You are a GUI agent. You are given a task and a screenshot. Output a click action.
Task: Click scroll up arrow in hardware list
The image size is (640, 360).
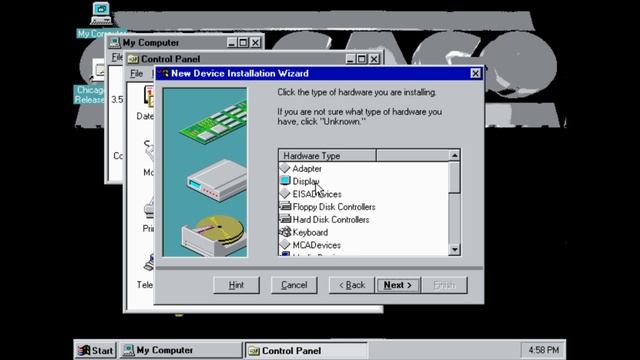click(x=454, y=156)
